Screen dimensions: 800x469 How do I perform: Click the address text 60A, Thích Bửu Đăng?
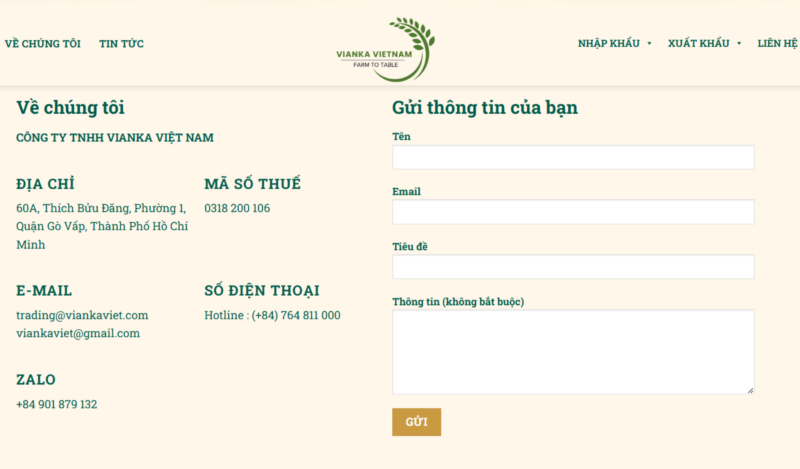(x=73, y=208)
